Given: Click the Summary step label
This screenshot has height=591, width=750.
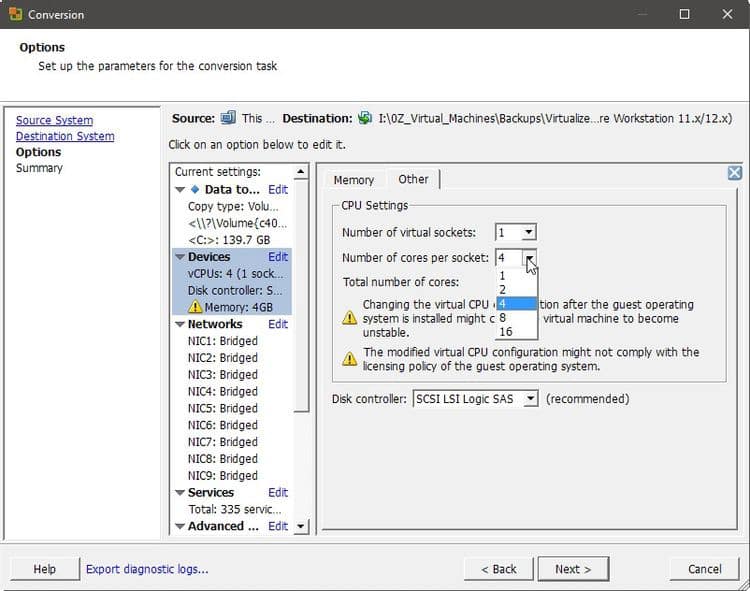Looking at the screenshot, I should [39, 168].
